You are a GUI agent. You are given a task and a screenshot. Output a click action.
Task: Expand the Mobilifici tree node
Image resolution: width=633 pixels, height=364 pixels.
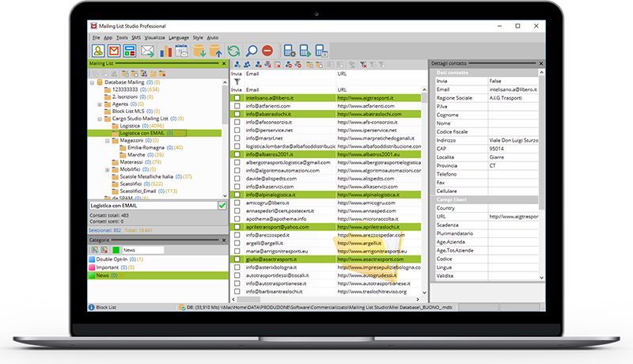(107, 169)
